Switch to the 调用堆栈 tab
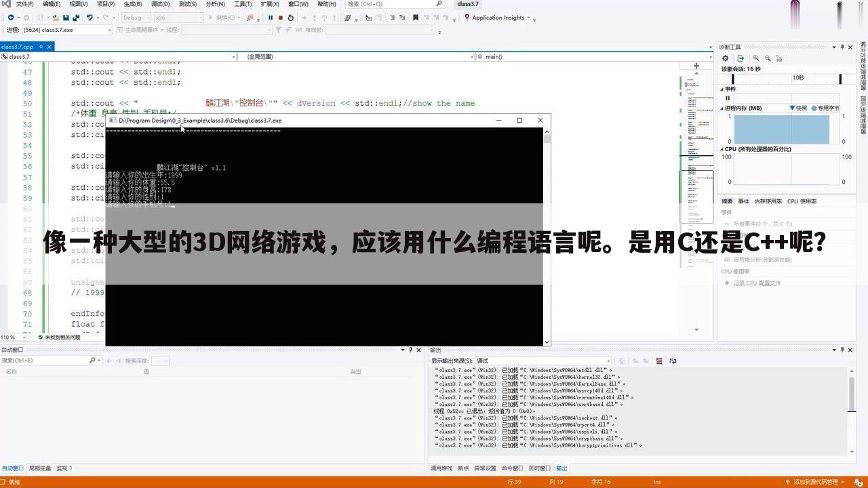 (441, 468)
